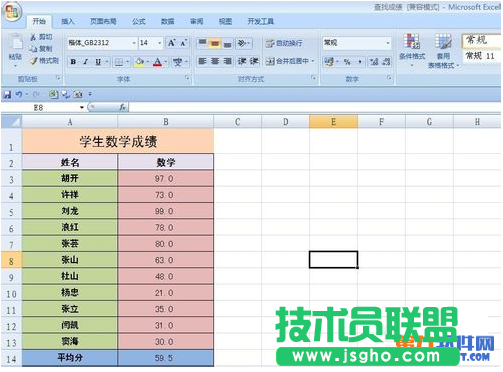Open Format as Table (套用表格格式)
This screenshot has width=503, height=372.
coord(443,51)
